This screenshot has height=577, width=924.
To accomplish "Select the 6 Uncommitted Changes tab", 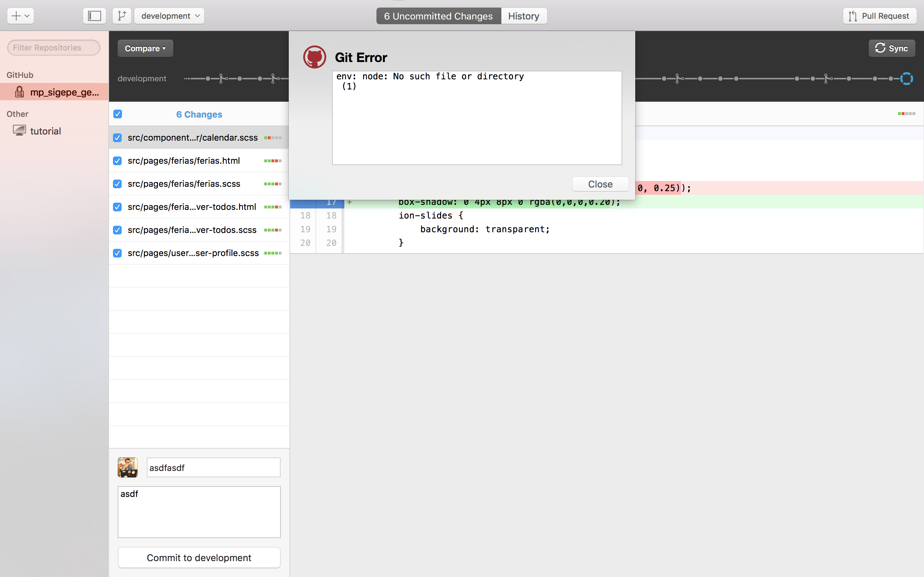I will click(x=438, y=16).
